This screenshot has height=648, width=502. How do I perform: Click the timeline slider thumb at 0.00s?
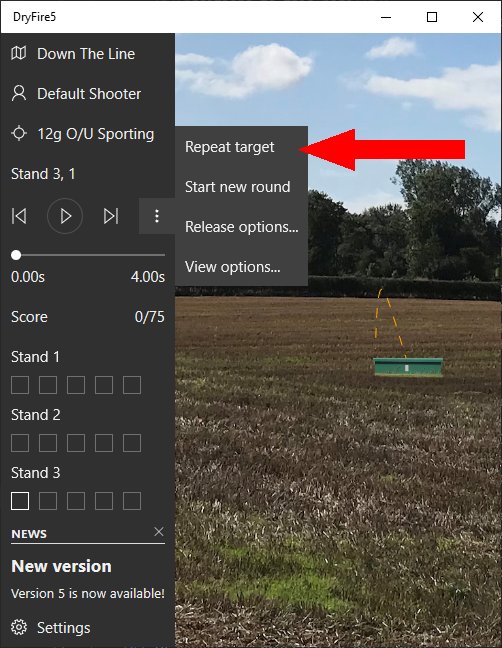pyautogui.click(x=16, y=255)
